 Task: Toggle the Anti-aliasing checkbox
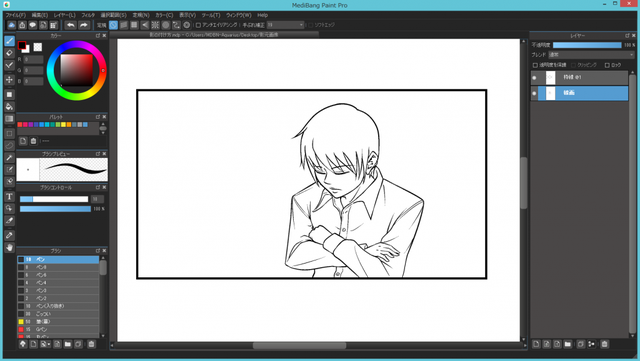pyautogui.click(x=198, y=25)
